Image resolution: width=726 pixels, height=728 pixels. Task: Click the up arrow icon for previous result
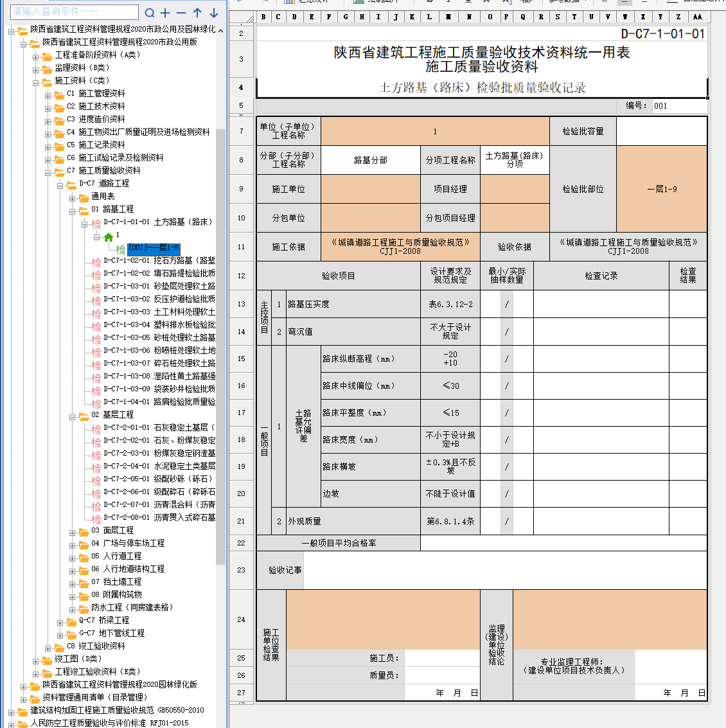tap(197, 13)
